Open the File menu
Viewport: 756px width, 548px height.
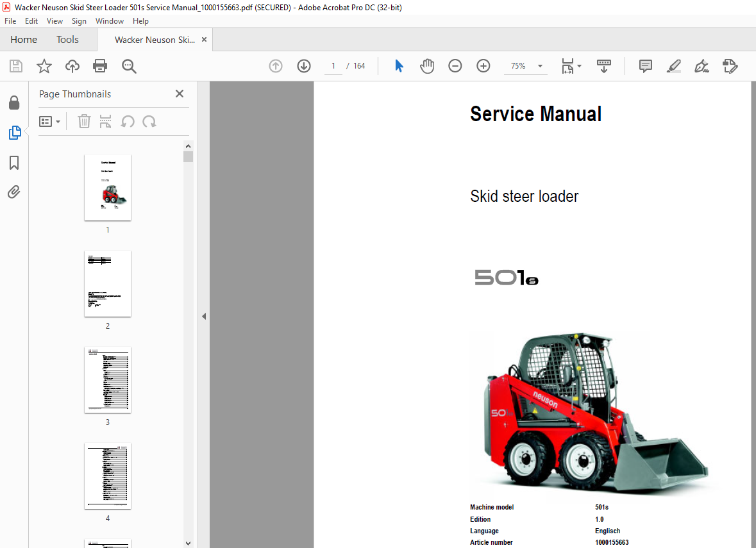click(10, 21)
